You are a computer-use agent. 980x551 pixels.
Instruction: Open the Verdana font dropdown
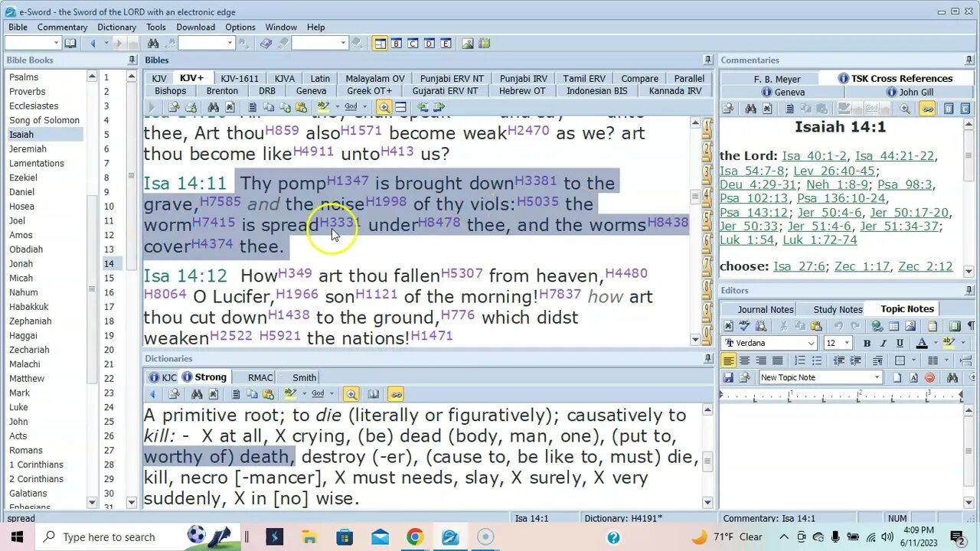point(811,343)
